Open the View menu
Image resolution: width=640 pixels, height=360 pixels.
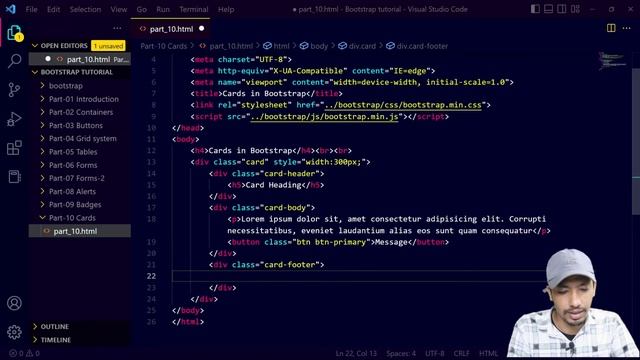pyautogui.click(x=118, y=9)
